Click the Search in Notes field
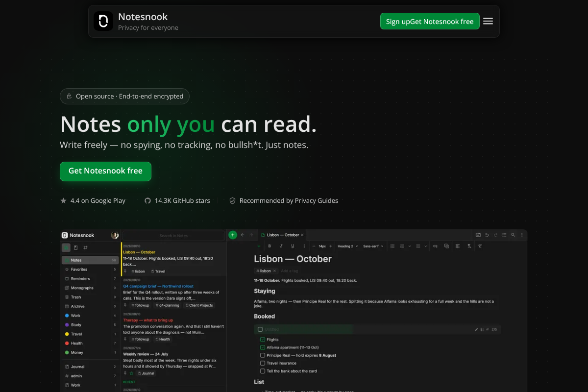The width and height of the screenshot is (588, 392). click(173, 236)
